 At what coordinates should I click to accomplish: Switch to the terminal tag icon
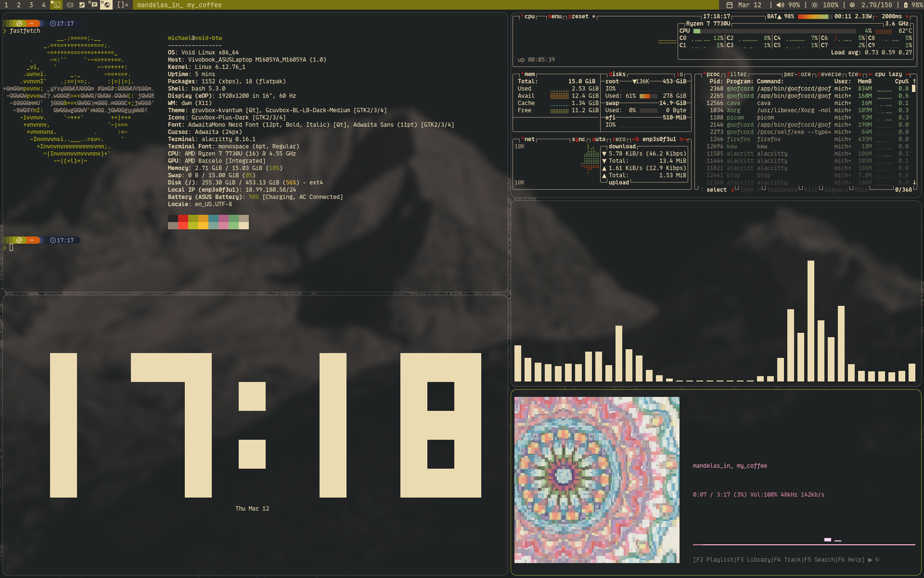point(57,5)
